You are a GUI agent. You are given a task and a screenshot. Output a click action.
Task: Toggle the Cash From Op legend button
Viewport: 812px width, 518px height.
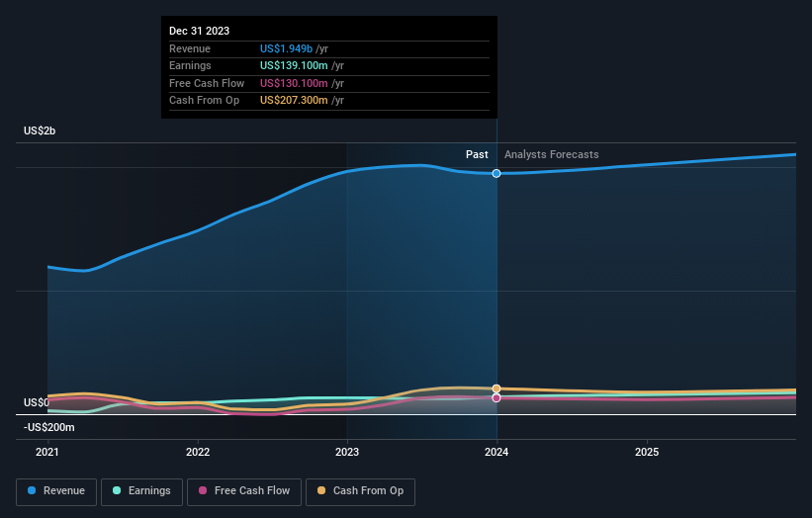[360, 491]
